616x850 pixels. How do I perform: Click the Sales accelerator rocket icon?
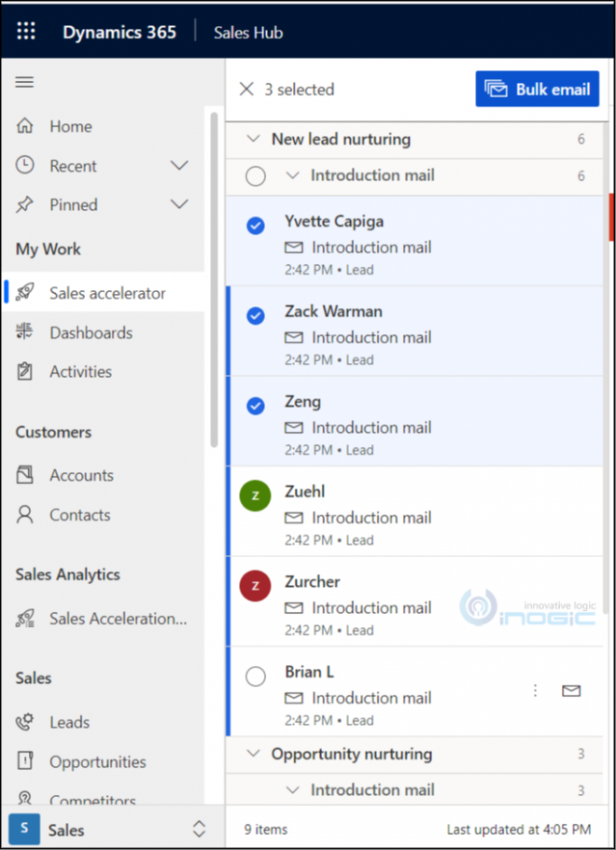point(25,292)
